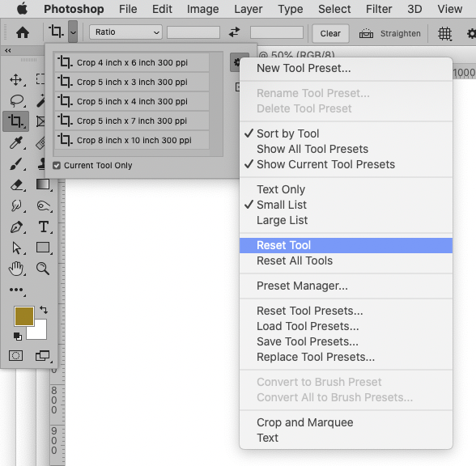Select the Brush tool
Viewport: 476px width, 466px height.
coord(16,163)
